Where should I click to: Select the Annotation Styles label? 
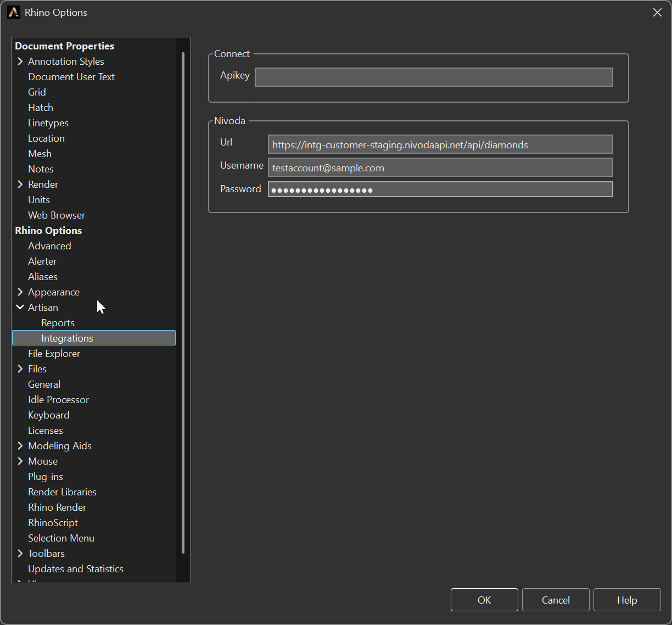click(66, 61)
